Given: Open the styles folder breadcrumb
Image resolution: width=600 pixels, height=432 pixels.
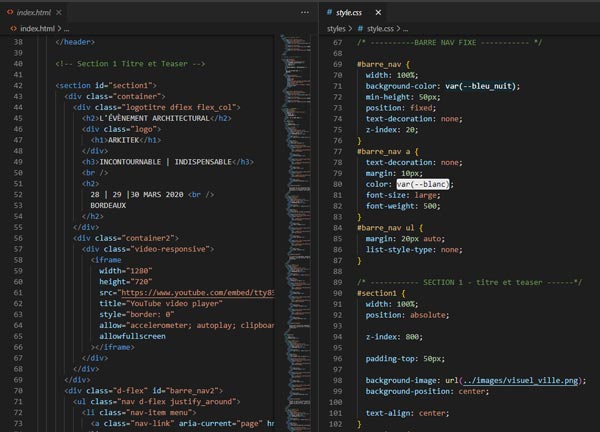Looking at the screenshot, I should point(335,30).
